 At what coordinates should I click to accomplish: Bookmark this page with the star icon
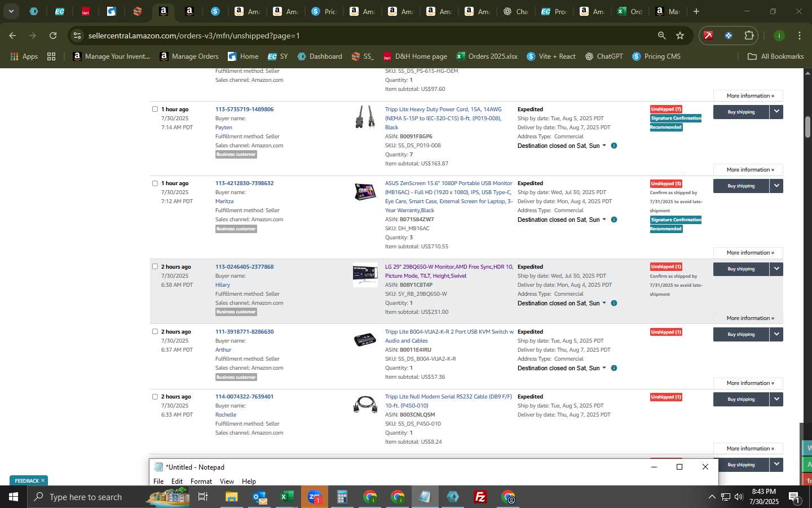click(x=680, y=36)
